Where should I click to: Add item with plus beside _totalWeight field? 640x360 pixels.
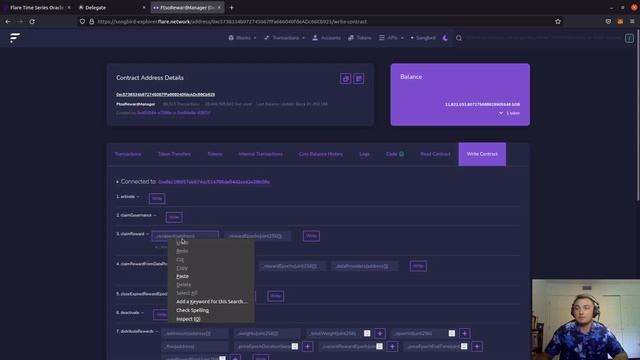point(380,333)
